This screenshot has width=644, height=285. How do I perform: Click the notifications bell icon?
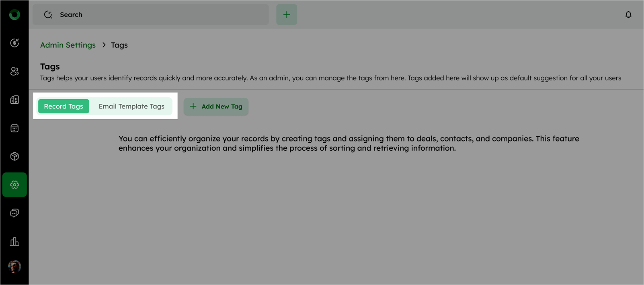click(628, 15)
